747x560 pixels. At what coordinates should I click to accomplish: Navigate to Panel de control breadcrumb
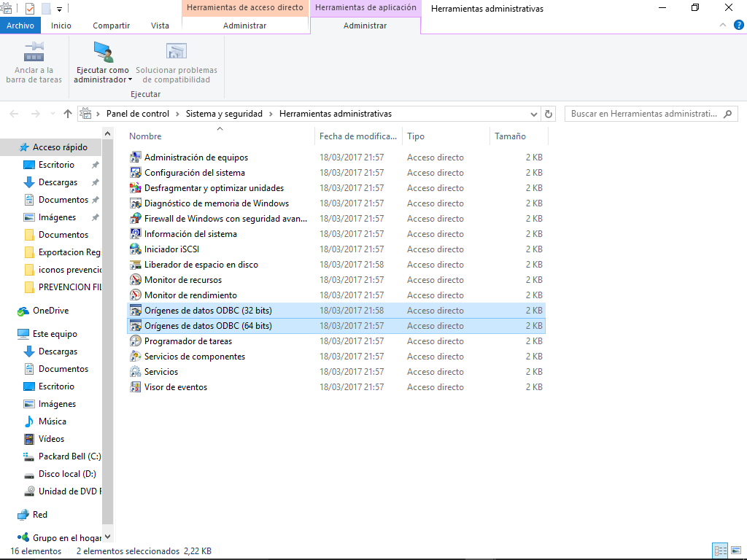coord(138,114)
